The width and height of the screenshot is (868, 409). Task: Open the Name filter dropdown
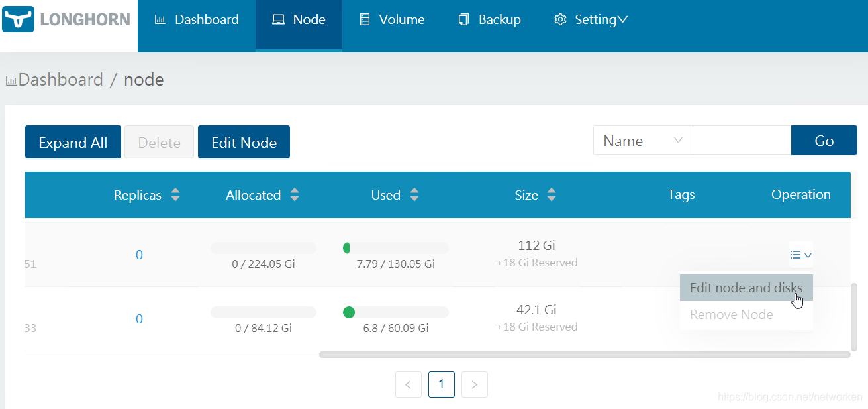pyautogui.click(x=642, y=141)
